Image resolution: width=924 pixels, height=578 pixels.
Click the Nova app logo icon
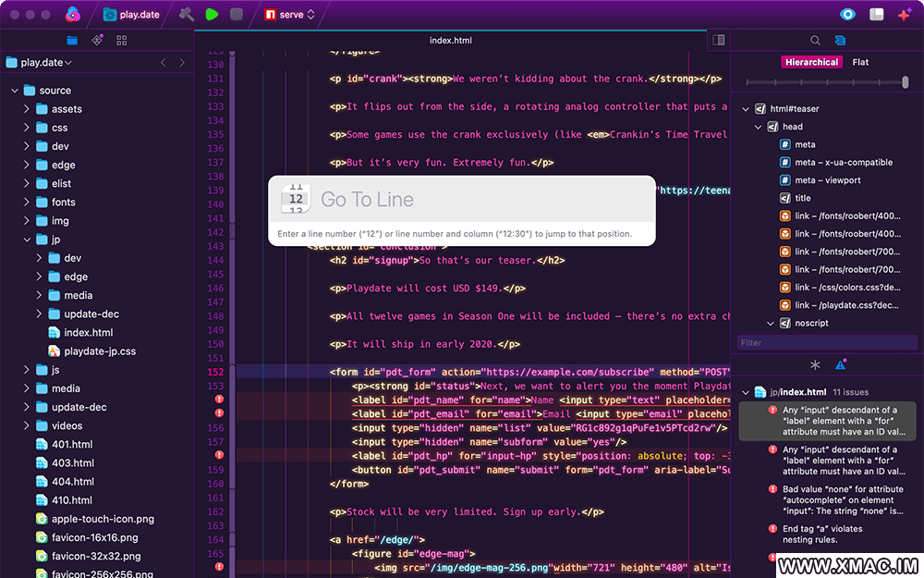pos(72,14)
